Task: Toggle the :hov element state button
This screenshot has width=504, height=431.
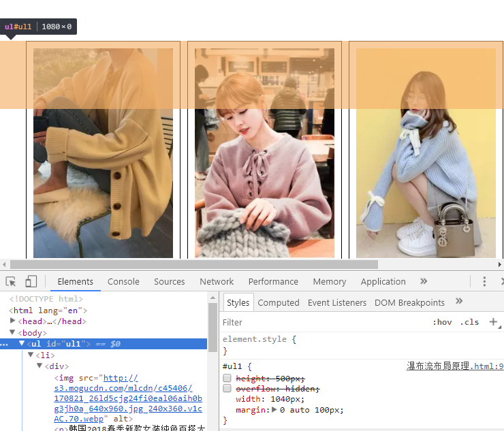Action: (442, 322)
